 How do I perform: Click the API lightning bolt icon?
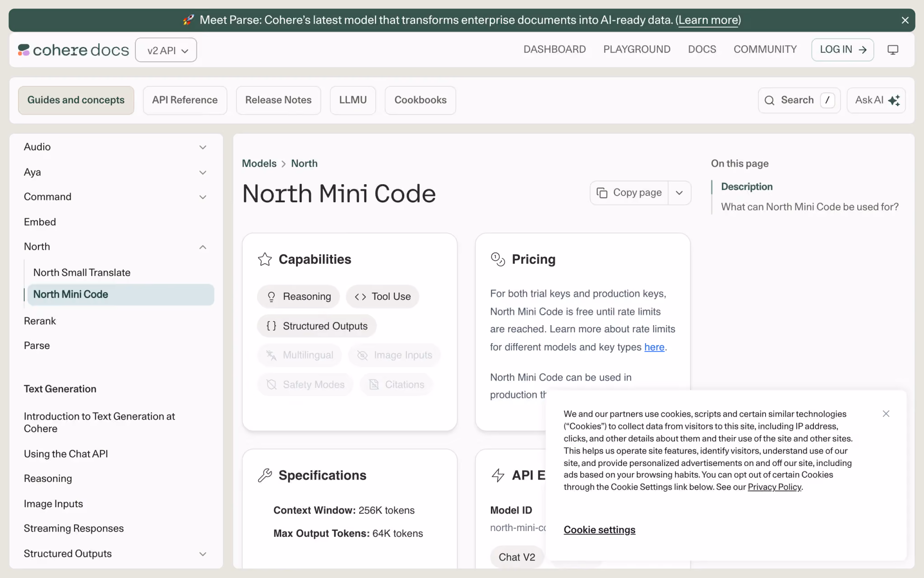(498, 475)
